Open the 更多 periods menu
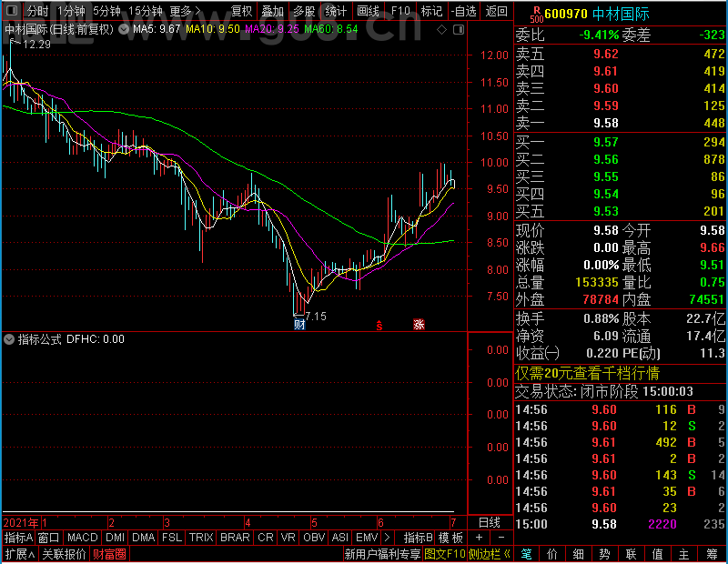 click(185, 11)
